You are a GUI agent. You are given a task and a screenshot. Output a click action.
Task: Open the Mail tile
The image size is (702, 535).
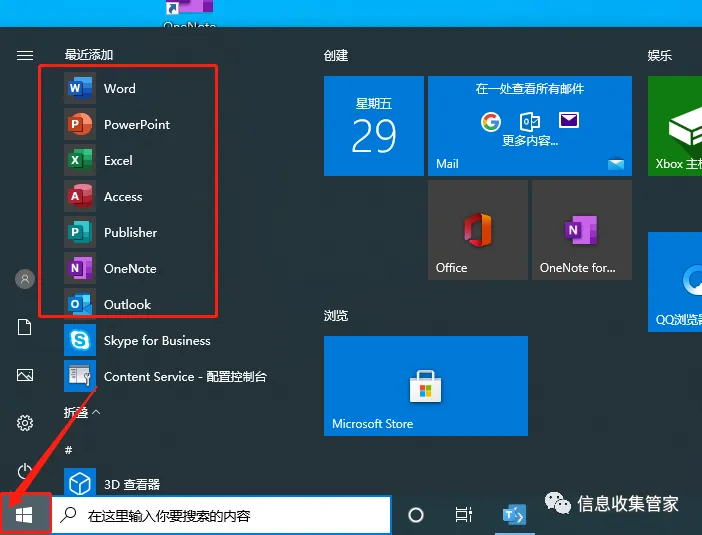click(530, 126)
